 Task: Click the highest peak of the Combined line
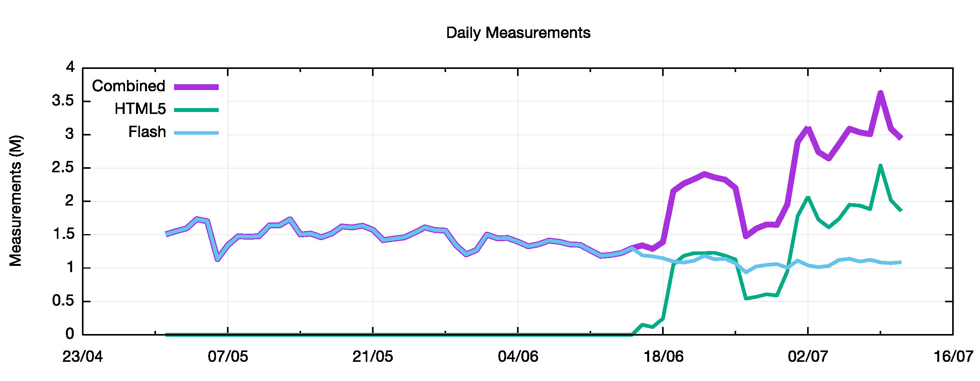[x=880, y=93]
